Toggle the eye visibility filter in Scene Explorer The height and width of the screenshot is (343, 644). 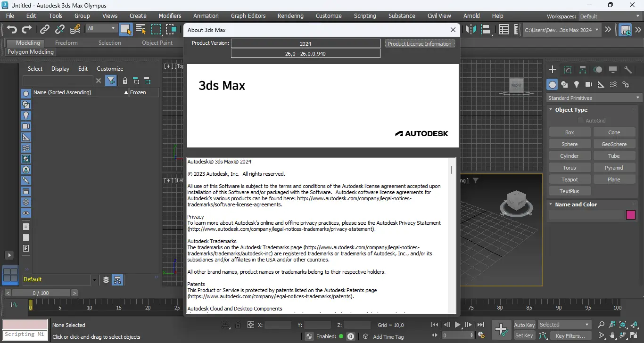26,213
